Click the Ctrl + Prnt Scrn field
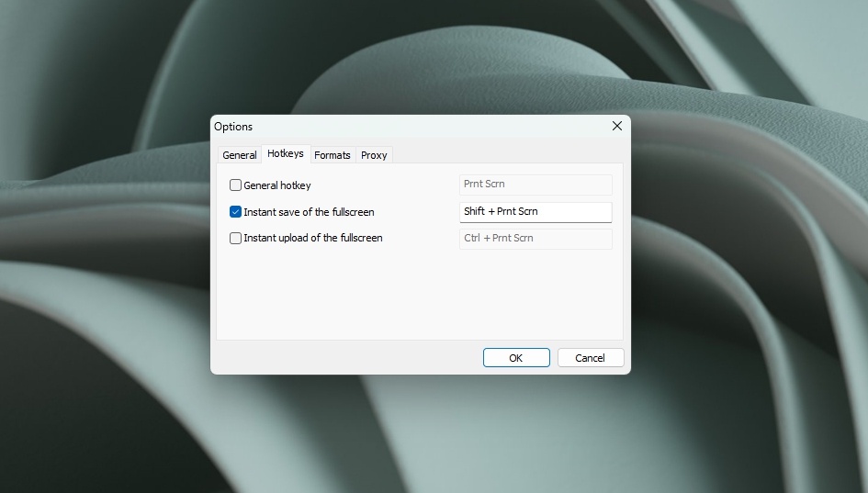The width and height of the screenshot is (868, 493). 535,239
